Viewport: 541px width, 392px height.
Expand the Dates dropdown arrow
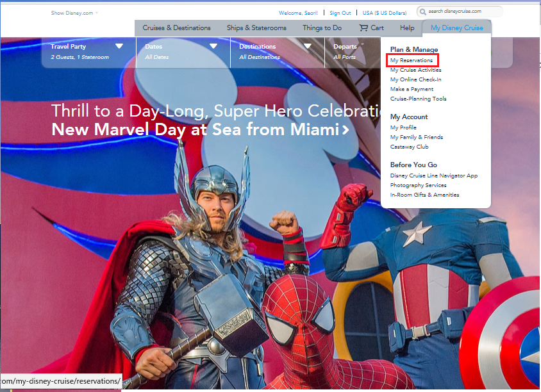click(213, 46)
